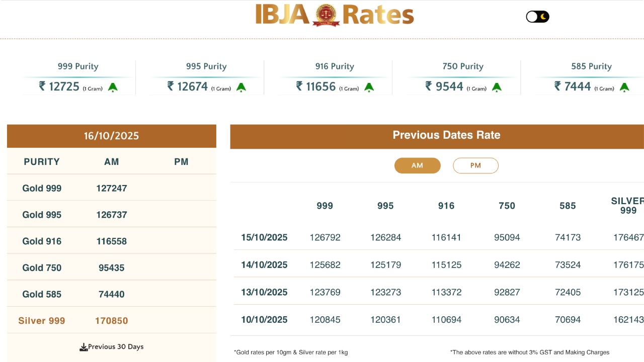This screenshot has width=644, height=362.
Task: Click green up arrow for 999 Purity
Action: tap(113, 87)
